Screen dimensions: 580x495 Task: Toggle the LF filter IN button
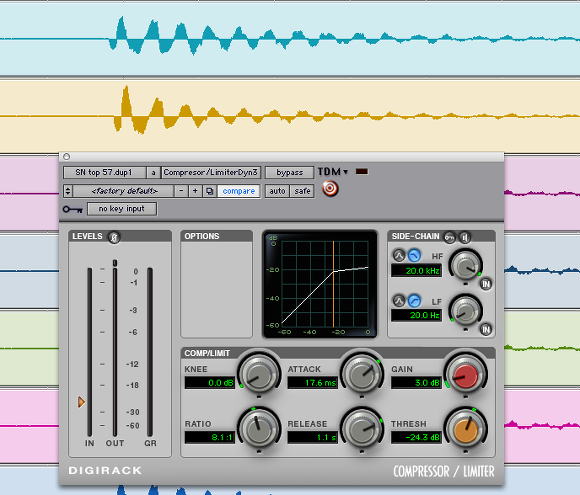[486, 329]
